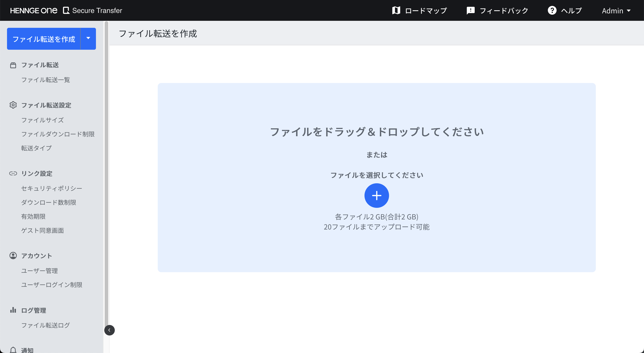
Task: Open 転送タイプ settings
Action: [x=37, y=148]
